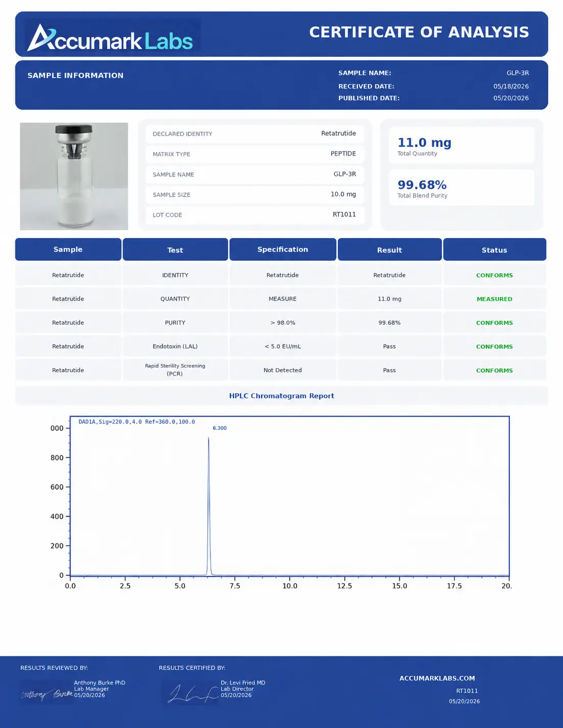Viewport: 563px width, 728px height.
Task: Click the 'IDENTITY' test cell
Action: point(175,275)
